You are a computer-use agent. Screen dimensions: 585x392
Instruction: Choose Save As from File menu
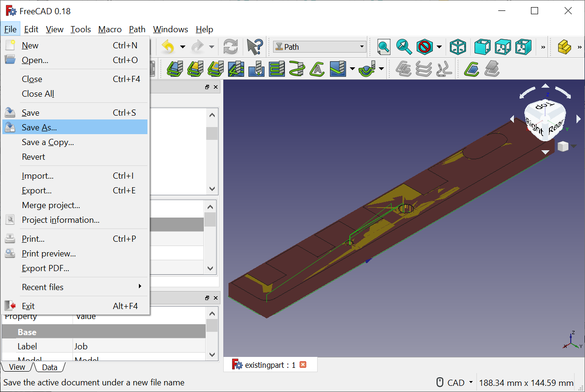point(75,127)
